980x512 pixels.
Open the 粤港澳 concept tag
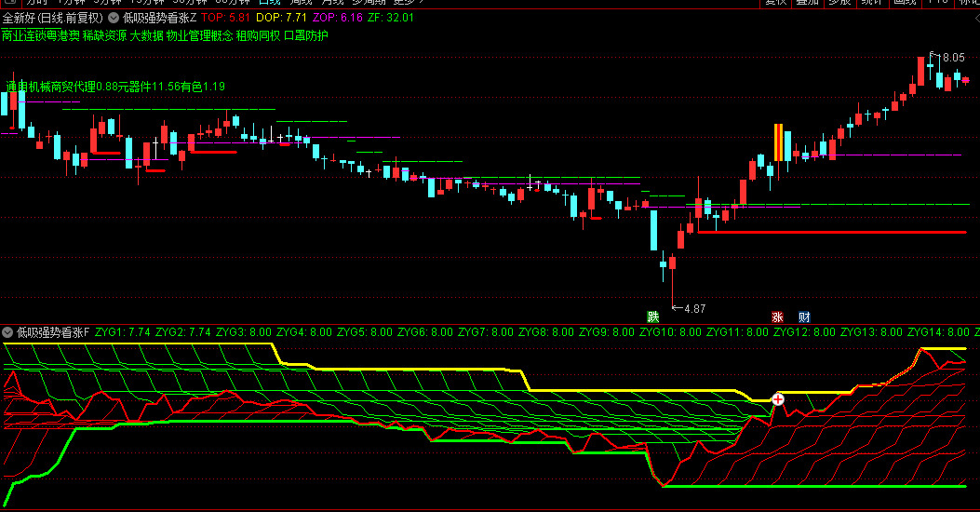[62, 35]
